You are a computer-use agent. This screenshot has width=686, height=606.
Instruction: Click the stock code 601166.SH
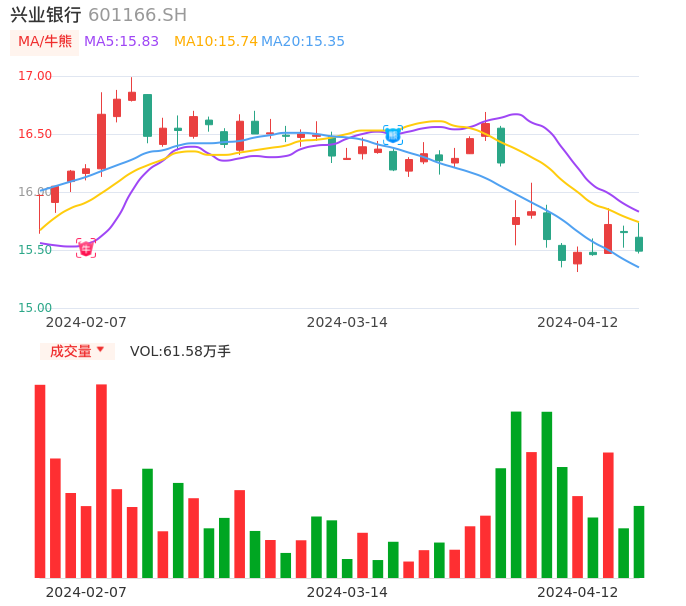(x=137, y=15)
